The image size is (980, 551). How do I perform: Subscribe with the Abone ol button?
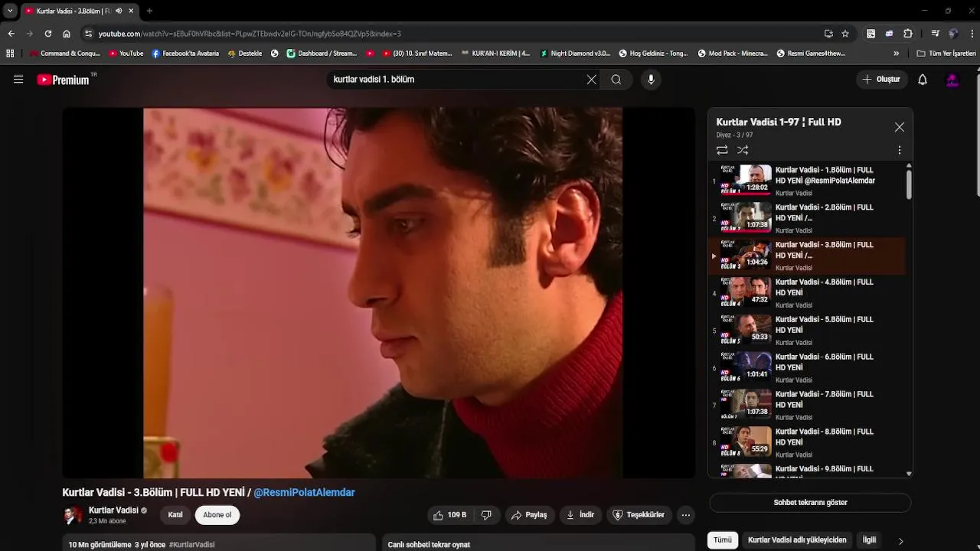pyautogui.click(x=217, y=515)
